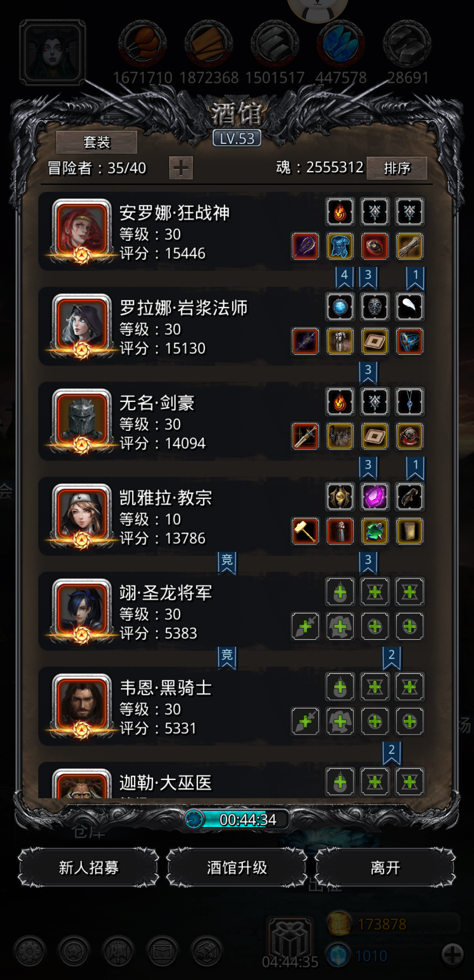Click the 00:44:34 countdown timer bar
Image resolution: width=474 pixels, height=980 pixels.
(237, 819)
